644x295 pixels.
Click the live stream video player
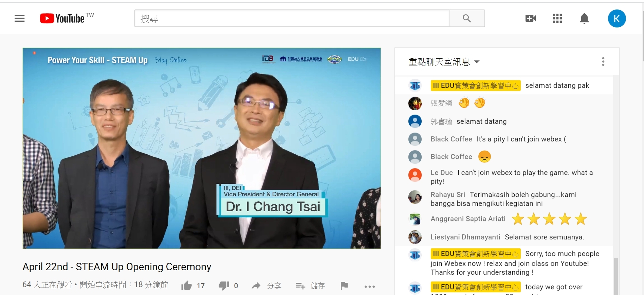[202, 148]
